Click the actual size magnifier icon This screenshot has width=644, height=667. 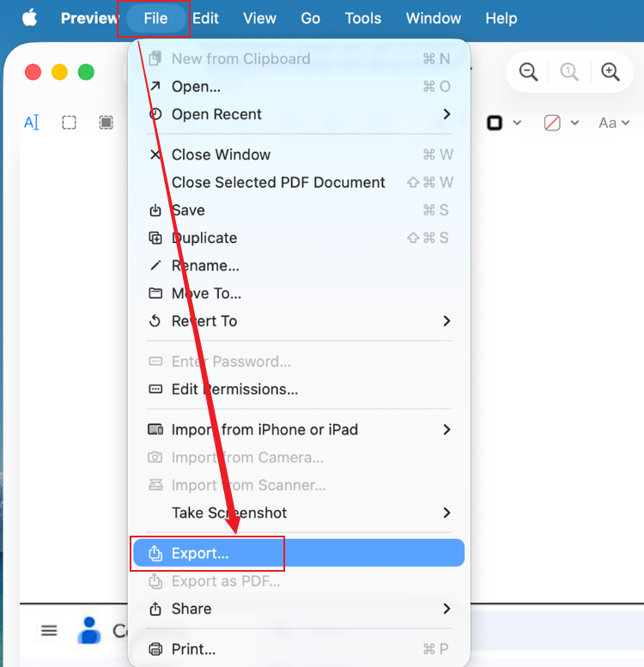pyautogui.click(x=569, y=72)
